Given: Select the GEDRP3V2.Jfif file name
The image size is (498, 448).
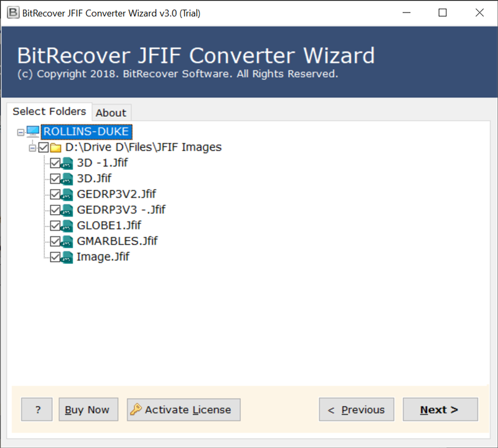Looking at the screenshot, I should (x=116, y=194).
